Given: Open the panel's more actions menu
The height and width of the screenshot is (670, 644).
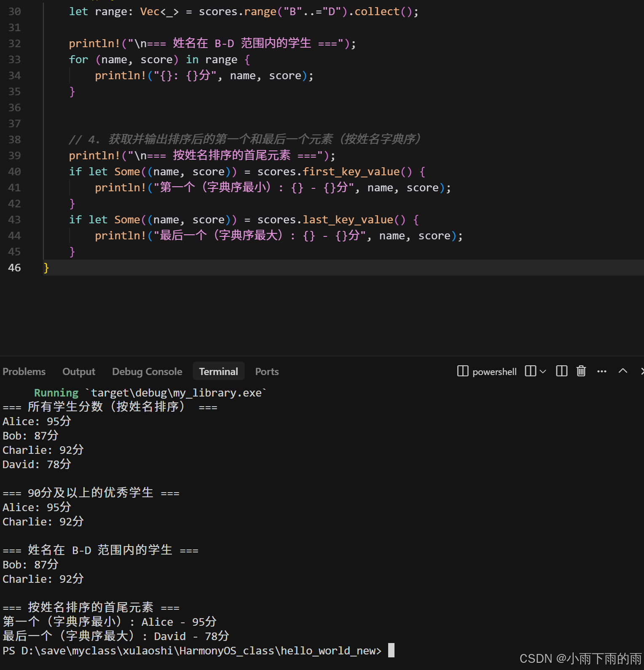Looking at the screenshot, I should pos(602,371).
